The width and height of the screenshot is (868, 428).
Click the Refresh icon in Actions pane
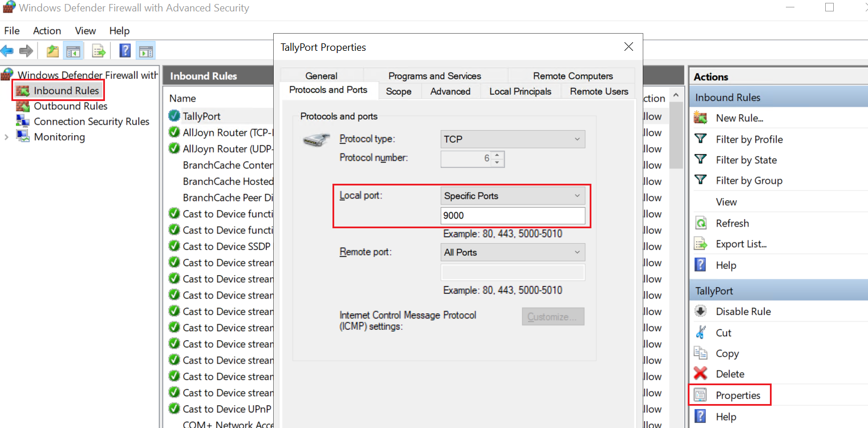click(700, 223)
